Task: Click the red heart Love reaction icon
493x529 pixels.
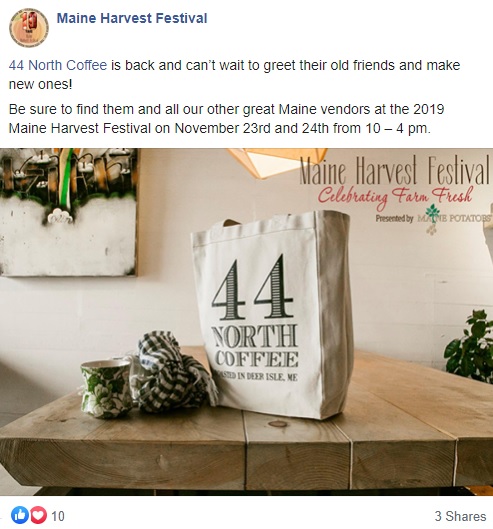Action: [x=39, y=515]
